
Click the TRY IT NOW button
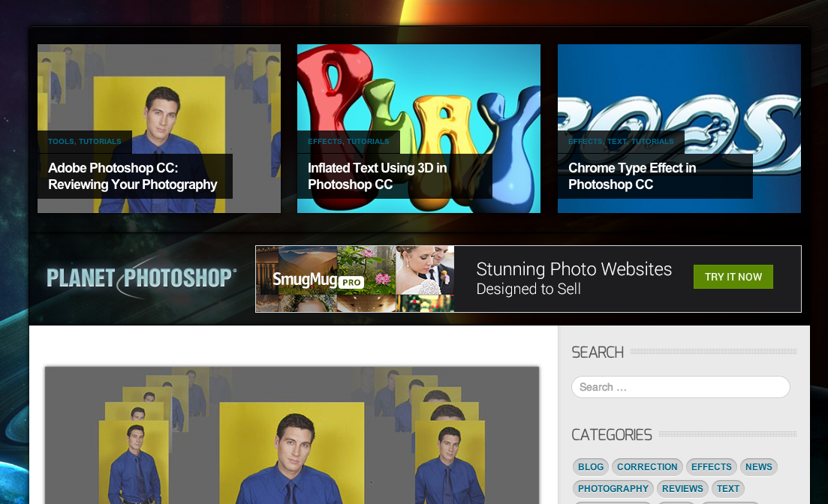(733, 277)
